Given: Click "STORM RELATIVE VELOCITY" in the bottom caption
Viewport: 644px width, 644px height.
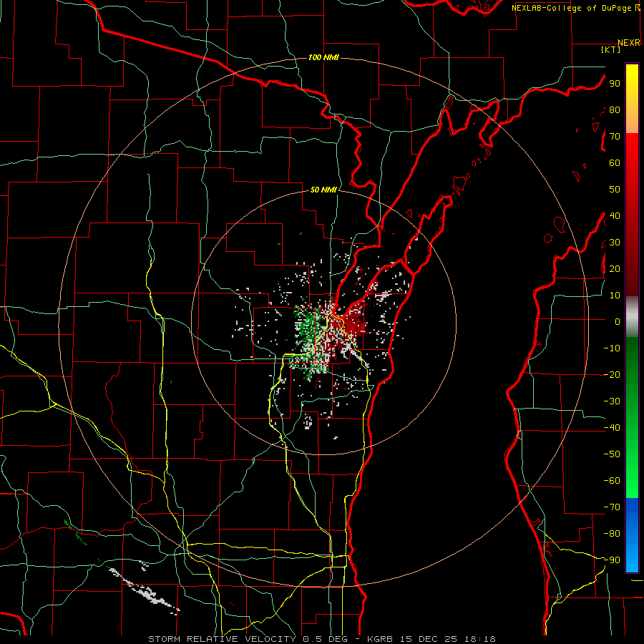Looking at the screenshot, I should [x=221, y=639].
